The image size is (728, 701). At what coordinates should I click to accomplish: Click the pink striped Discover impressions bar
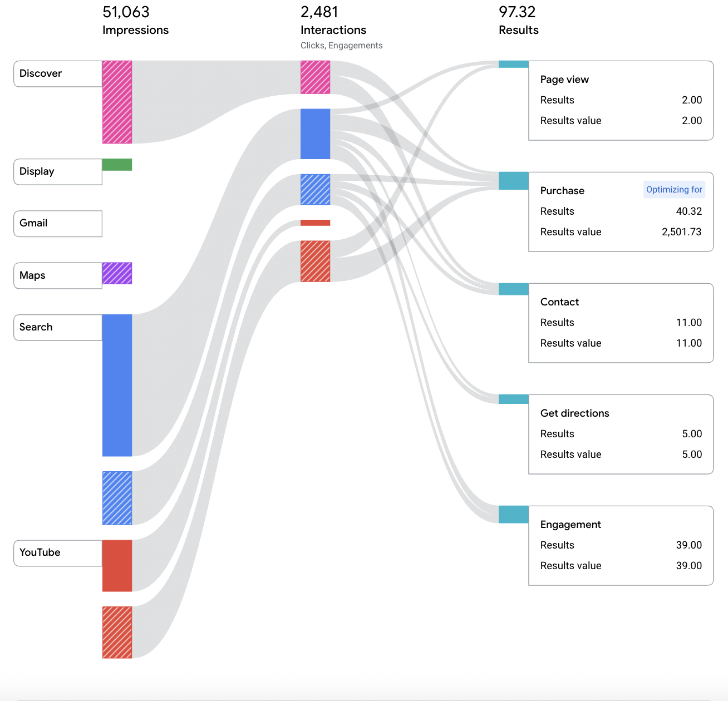tap(117, 102)
